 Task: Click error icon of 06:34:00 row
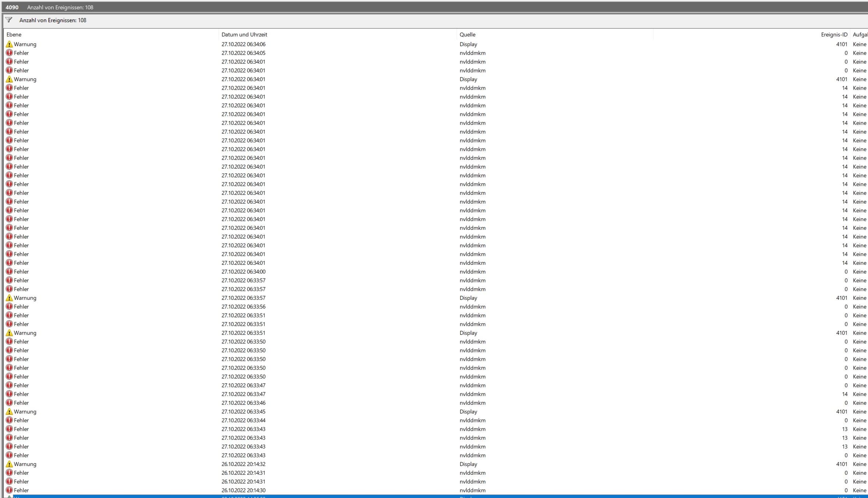(x=10, y=272)
